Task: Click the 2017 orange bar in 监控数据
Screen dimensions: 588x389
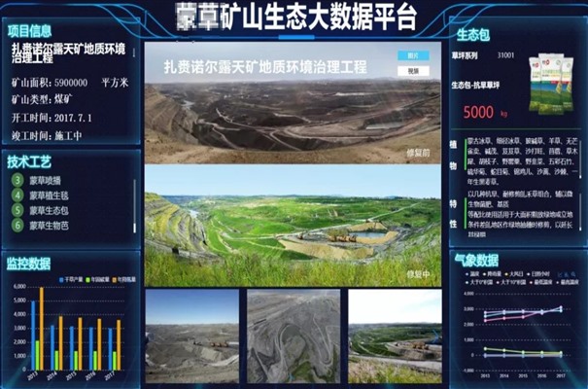Action: tap(119, 345)
